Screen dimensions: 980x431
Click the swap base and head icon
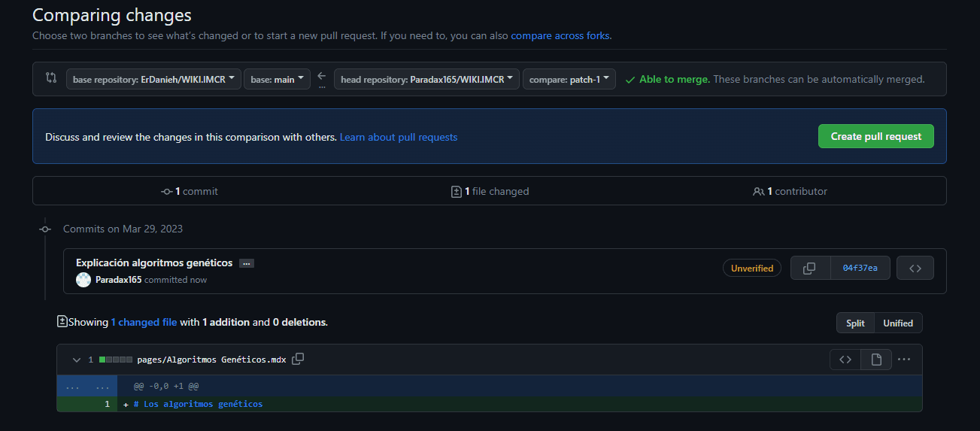(51, 78)
